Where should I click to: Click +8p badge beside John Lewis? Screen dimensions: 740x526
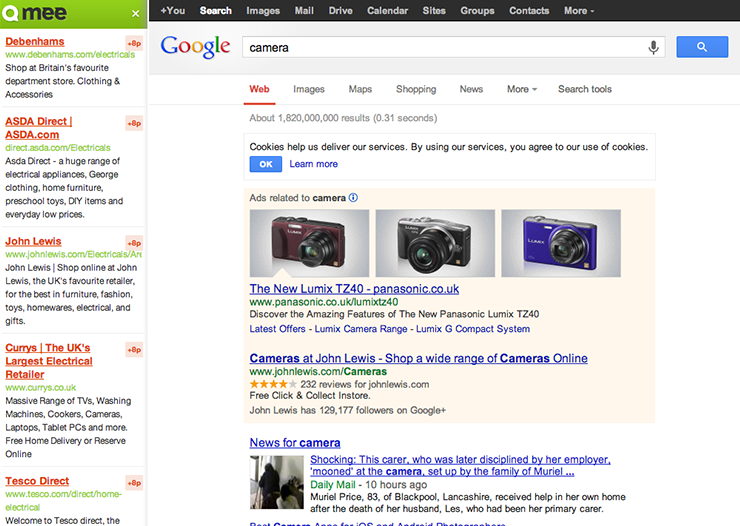tap(134, 243)
